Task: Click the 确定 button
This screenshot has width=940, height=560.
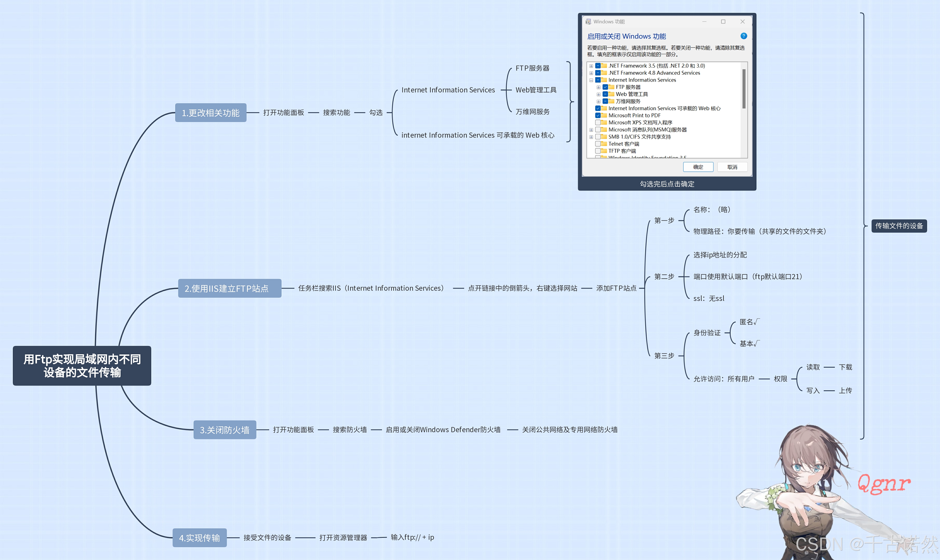Action: coord(698,167)
